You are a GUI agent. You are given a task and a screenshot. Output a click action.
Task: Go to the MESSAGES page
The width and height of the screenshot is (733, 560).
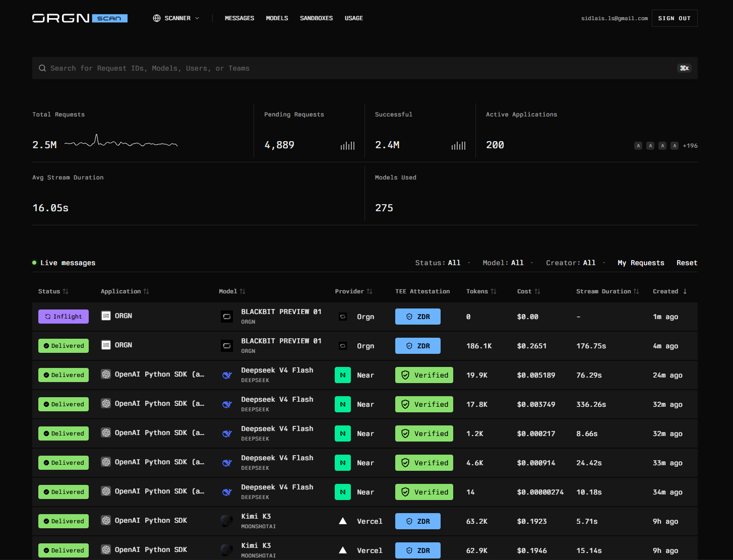coord(239,18)
